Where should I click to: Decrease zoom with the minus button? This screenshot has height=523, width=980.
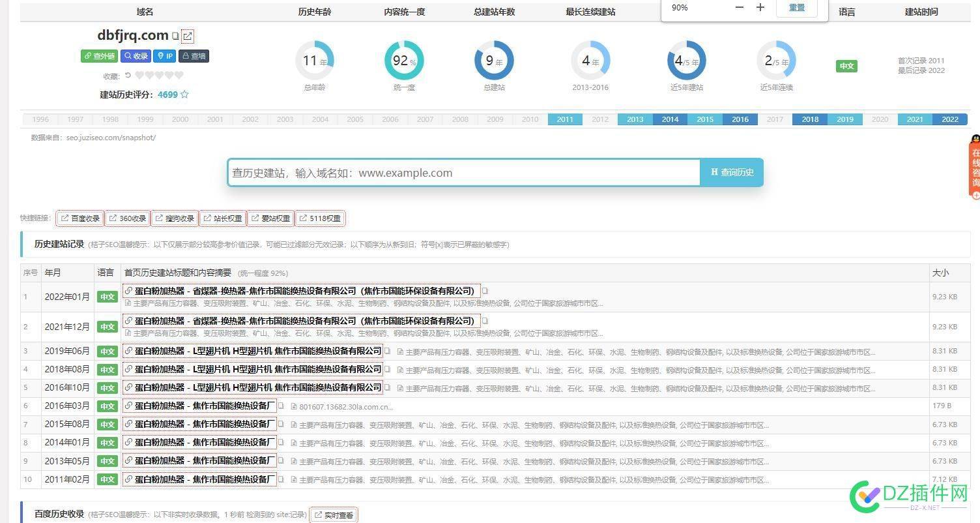tap(739, 7)
